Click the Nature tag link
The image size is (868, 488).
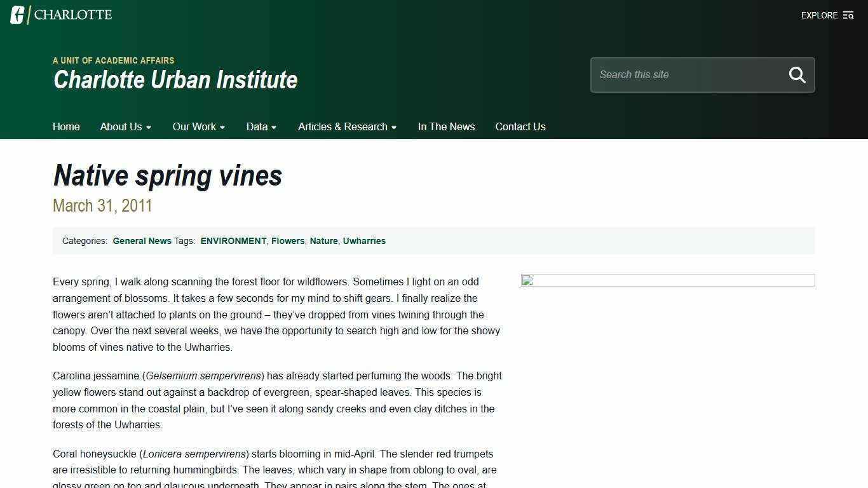click(323, 241)
